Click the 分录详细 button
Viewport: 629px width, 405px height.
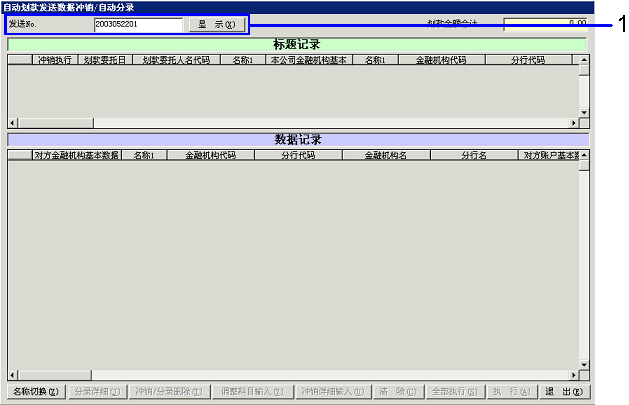point(97,391)
